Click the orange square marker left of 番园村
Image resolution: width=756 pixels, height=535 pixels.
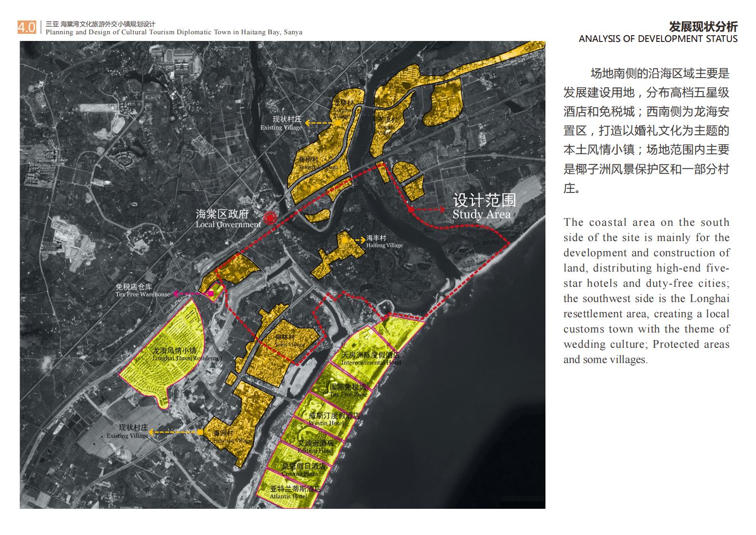point(200,433)
